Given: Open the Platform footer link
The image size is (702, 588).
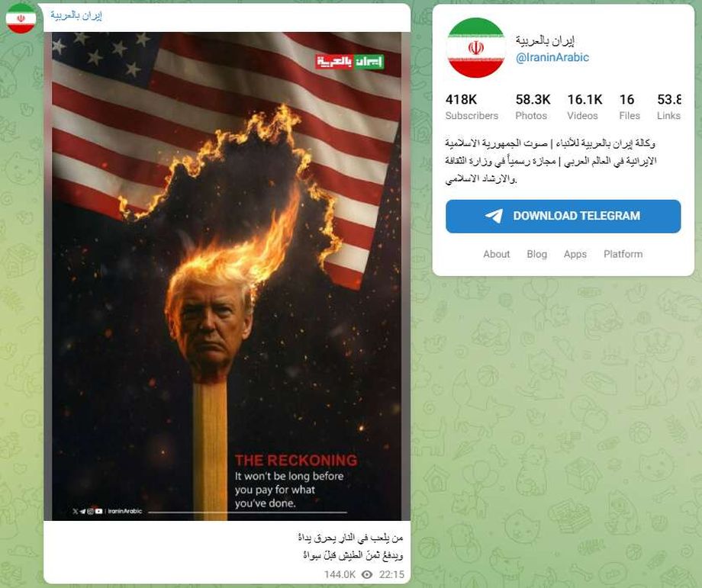Looking at the screenshot, I should click(623, 254).
